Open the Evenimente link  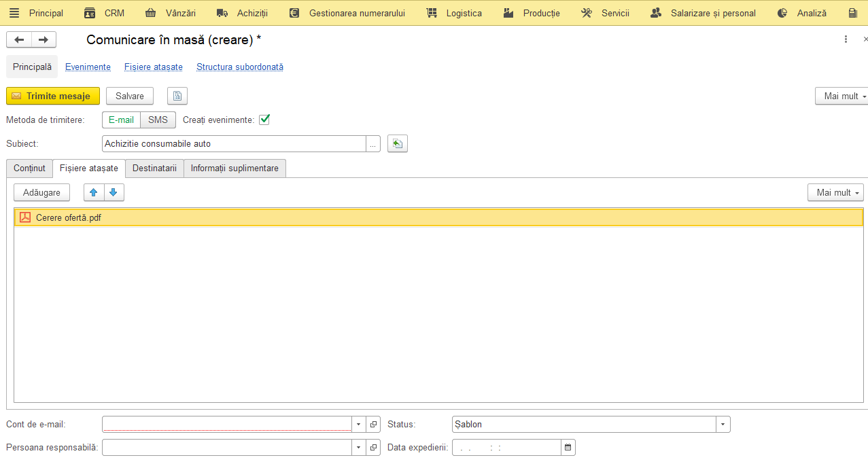pyautogui.click(x=88, y=67)
